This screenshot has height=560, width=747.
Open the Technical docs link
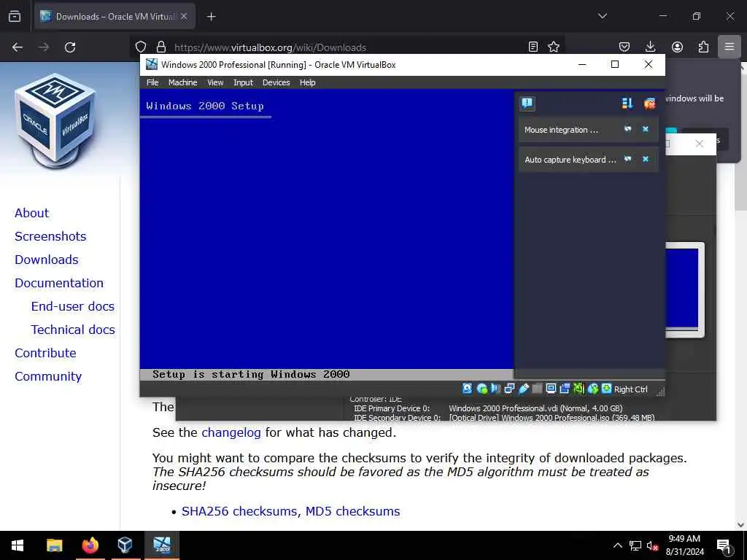(73, 330)
